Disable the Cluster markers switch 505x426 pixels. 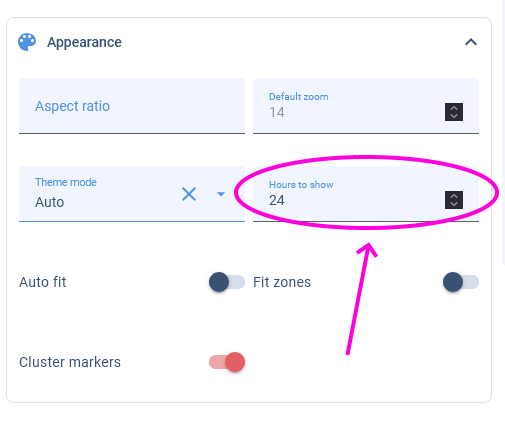(x=227, y=362)
